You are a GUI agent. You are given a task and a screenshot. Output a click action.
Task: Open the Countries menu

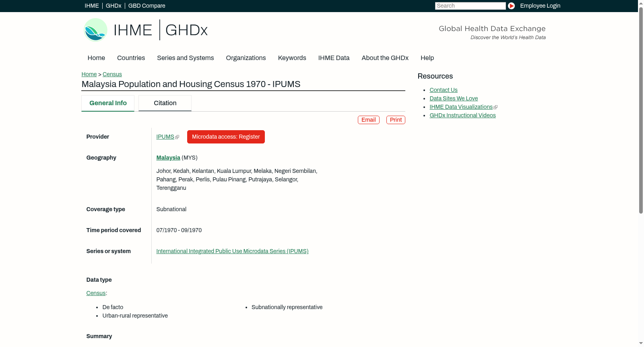131,58
